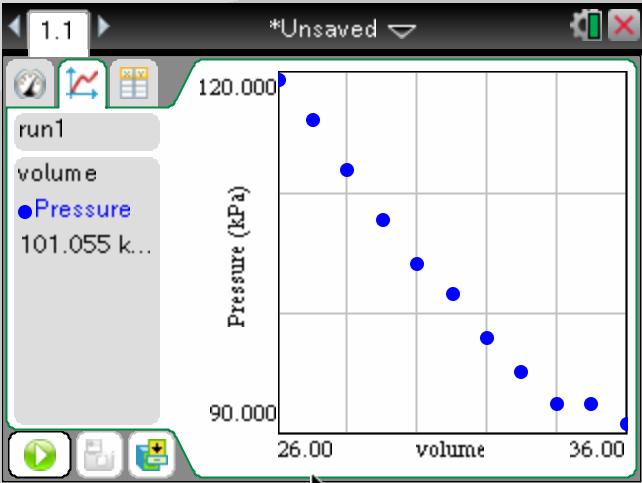
Task: Store the latest data set icon
Action: click(x=154, y=453)
